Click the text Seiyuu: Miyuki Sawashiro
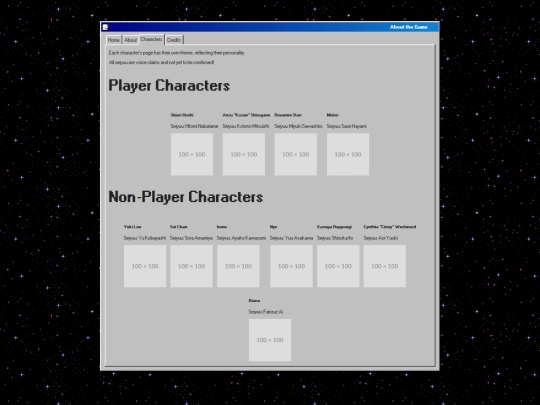Screen dimensions: 540x405 click(298, 126)
